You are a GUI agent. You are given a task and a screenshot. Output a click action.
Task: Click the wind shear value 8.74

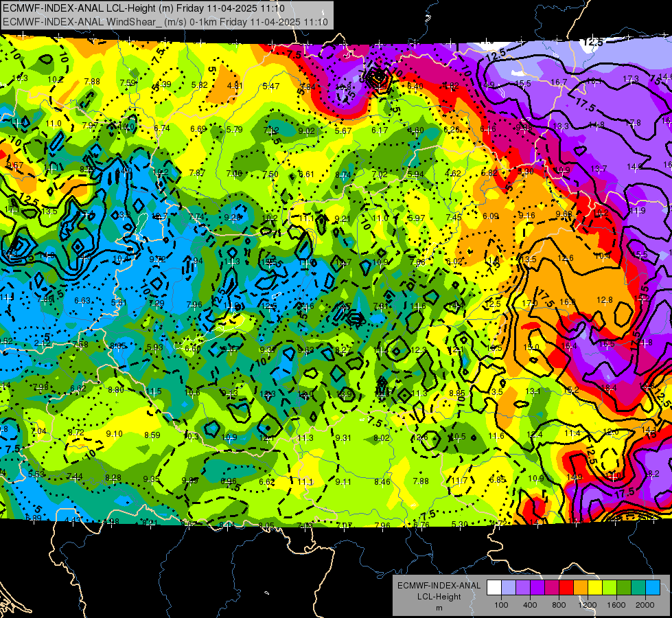(x=343, y=174)
